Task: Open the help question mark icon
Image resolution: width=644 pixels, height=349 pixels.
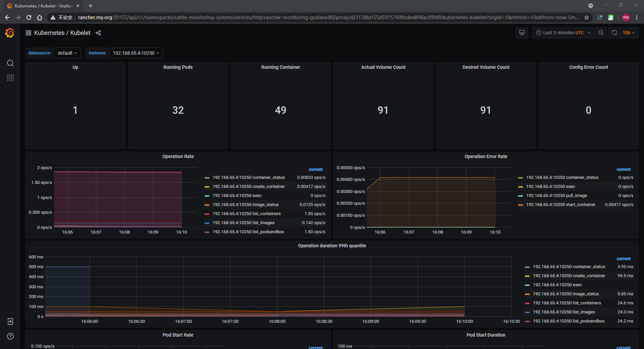Action: click(10, 336)
